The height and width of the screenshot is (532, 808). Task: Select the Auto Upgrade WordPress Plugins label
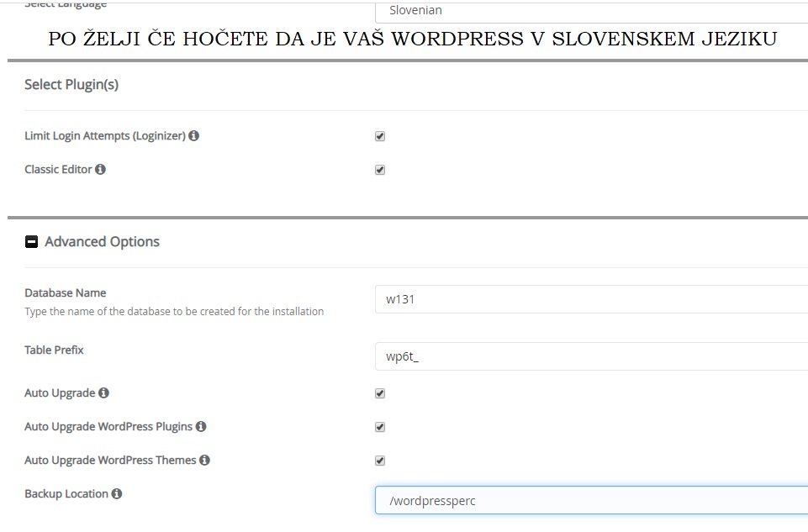pyautogui.click(x=108, y=426)
